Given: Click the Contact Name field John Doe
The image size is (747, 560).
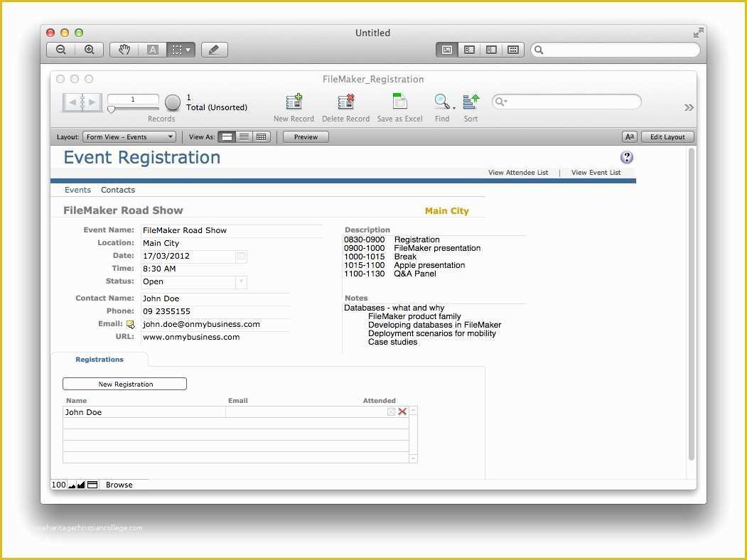Looking at the screenshot, I should pos(215,298).
